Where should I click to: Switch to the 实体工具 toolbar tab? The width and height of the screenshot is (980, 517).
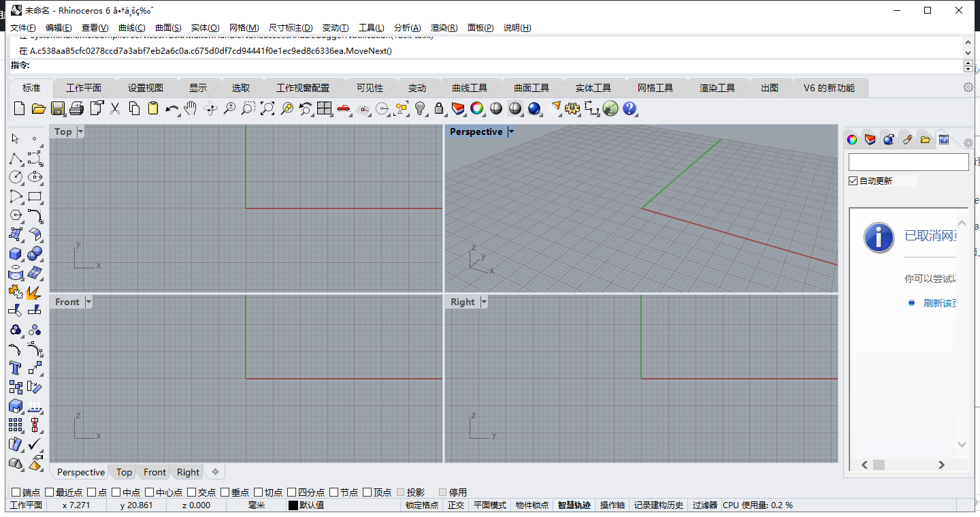[x=593, y=88]
